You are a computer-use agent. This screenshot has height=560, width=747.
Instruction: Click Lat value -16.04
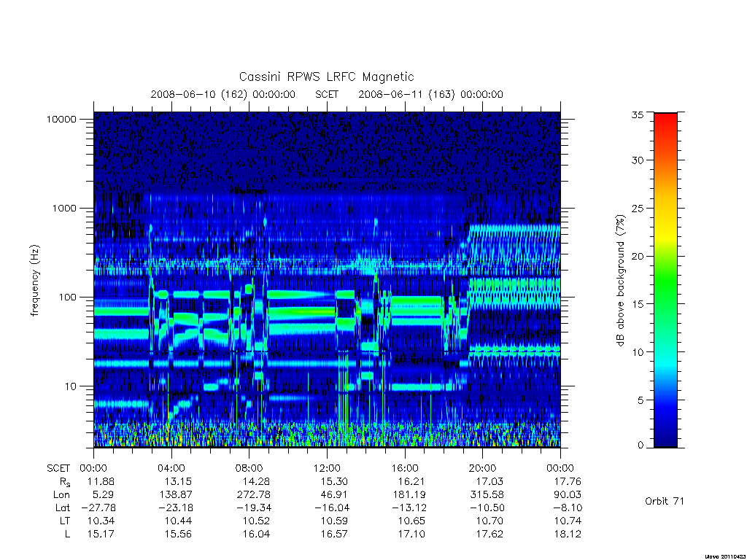(332, 507)
